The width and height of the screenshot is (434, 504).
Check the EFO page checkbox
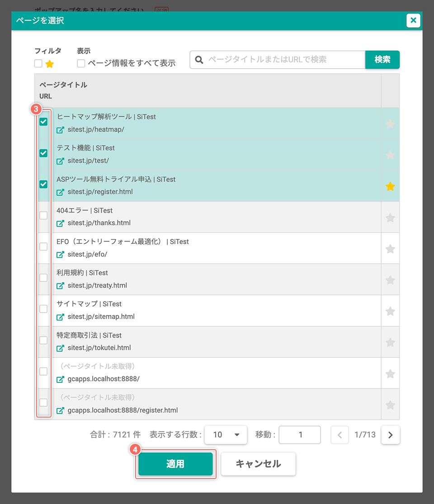pos(43,247)
